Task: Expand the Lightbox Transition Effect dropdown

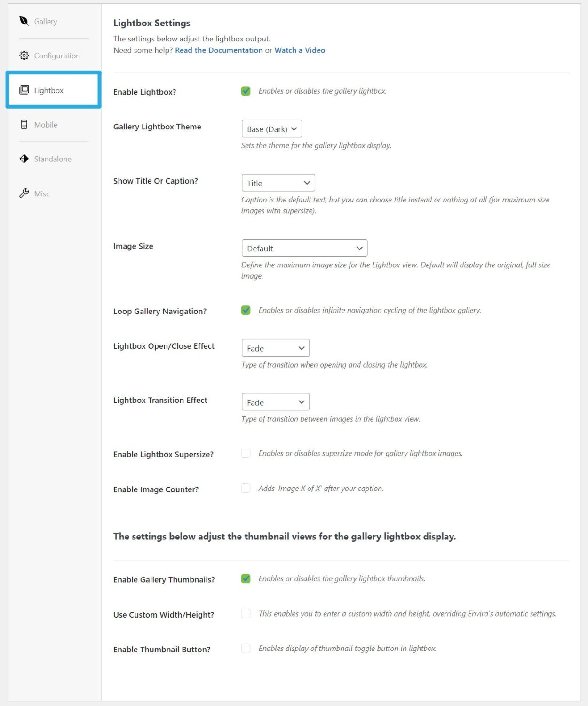Action: (x=275, y=402)
